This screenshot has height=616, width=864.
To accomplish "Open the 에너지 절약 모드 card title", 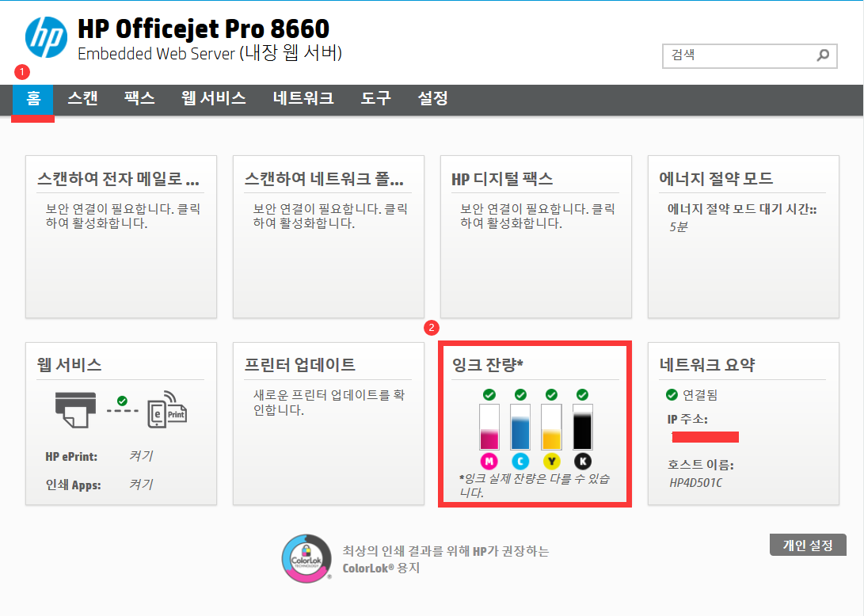I will (x=716, y=178).
